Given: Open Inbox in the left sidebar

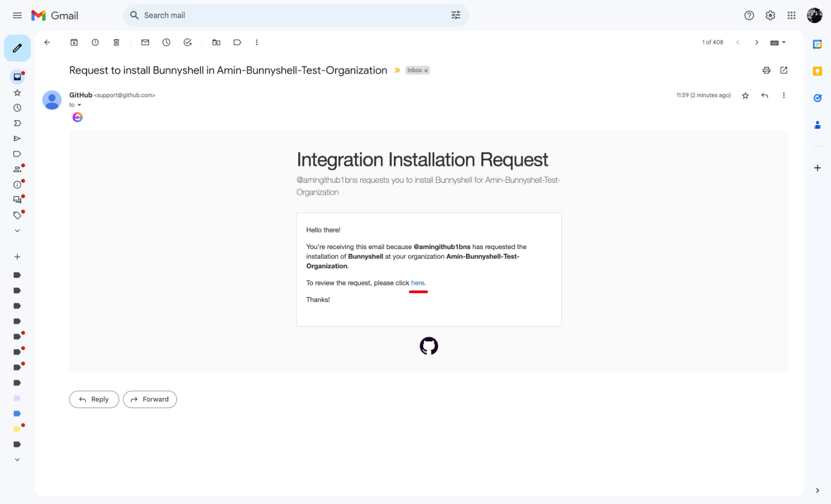Looking at the screenshot, I should (x=17, y=77).
